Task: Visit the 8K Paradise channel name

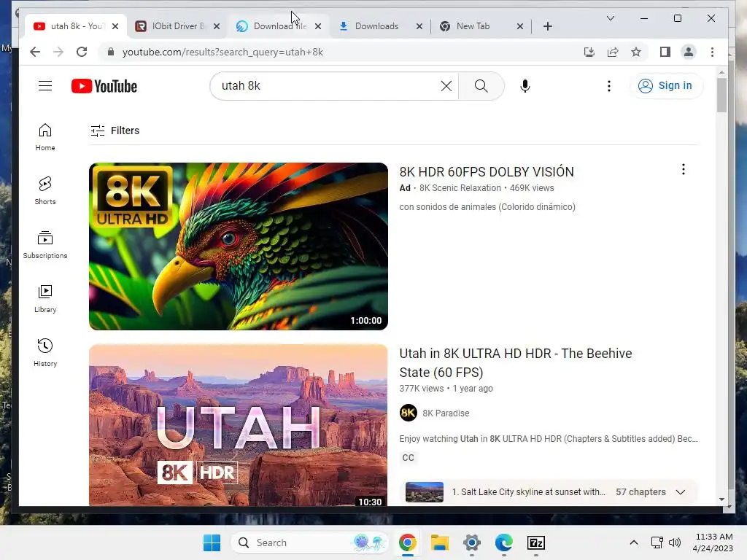Action: coord(446,413)
